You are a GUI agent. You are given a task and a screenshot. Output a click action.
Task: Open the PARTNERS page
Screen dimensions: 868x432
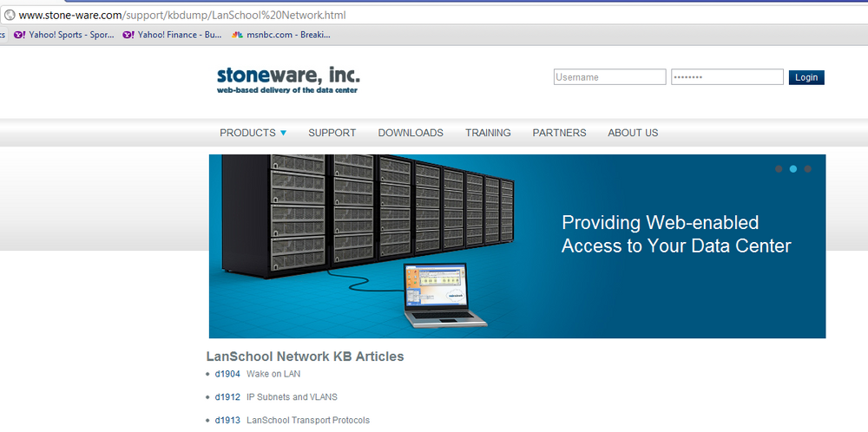coord(559,133)
